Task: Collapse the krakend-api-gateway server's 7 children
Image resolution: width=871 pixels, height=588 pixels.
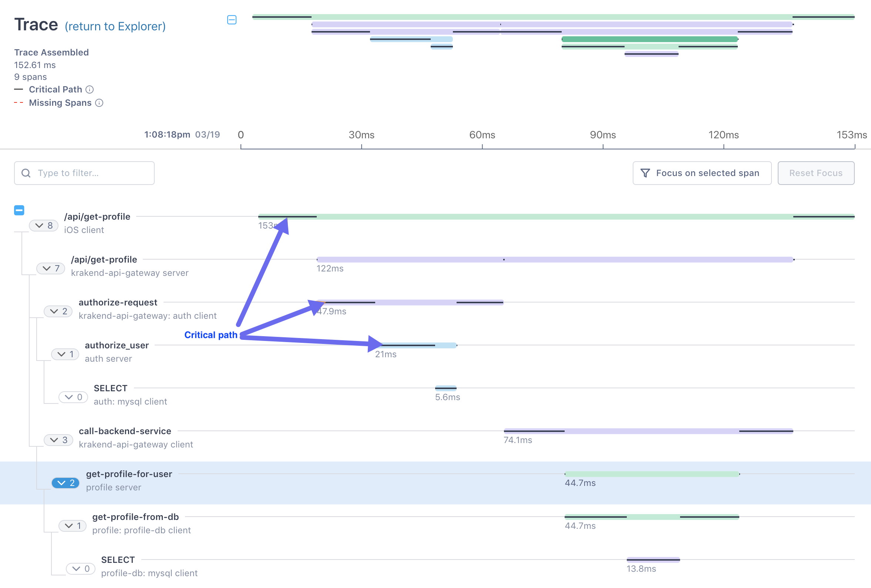Action: tap(51, 268)
